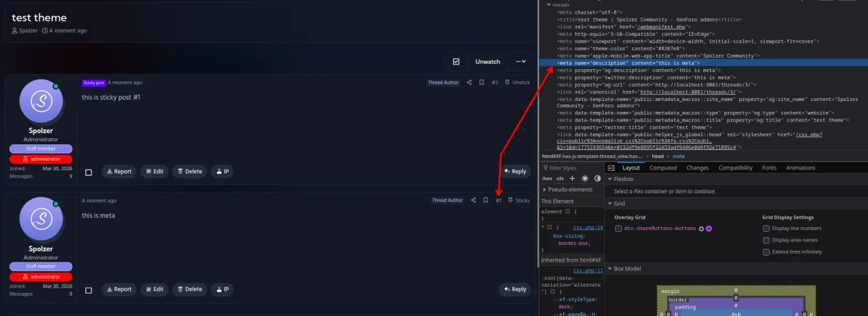The height and width of the screenshot is (316, 868).
Task: Delete the 'this is meta' post
Action: click(190, 290)
